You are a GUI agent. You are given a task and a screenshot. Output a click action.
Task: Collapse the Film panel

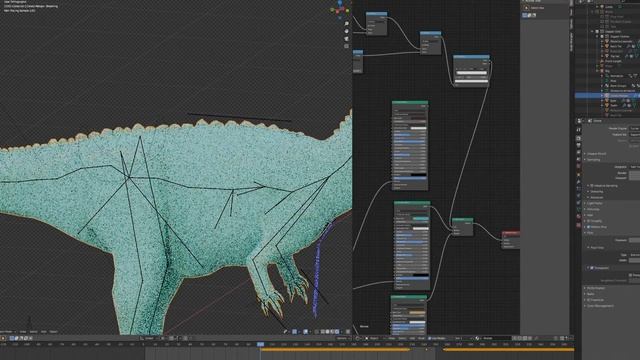pyautogui.click(x=590, y=233)
